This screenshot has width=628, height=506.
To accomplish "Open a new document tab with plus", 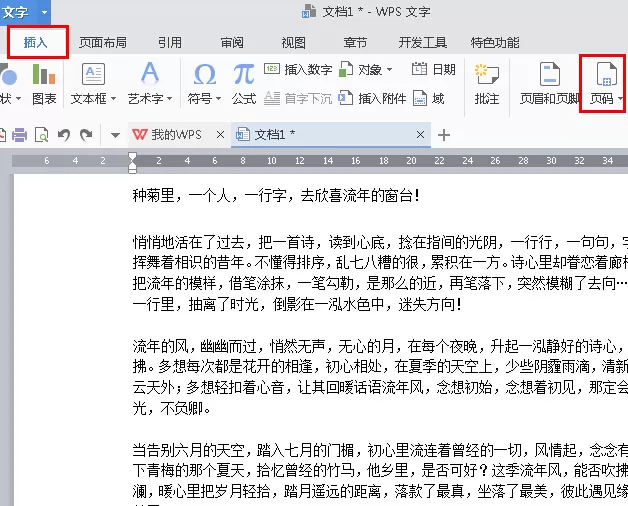I will point(444,135).
